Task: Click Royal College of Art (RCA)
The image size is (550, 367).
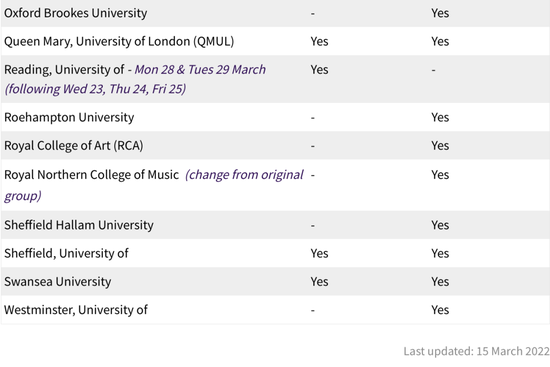Action: pyautogui.click(x=74, y=146)
